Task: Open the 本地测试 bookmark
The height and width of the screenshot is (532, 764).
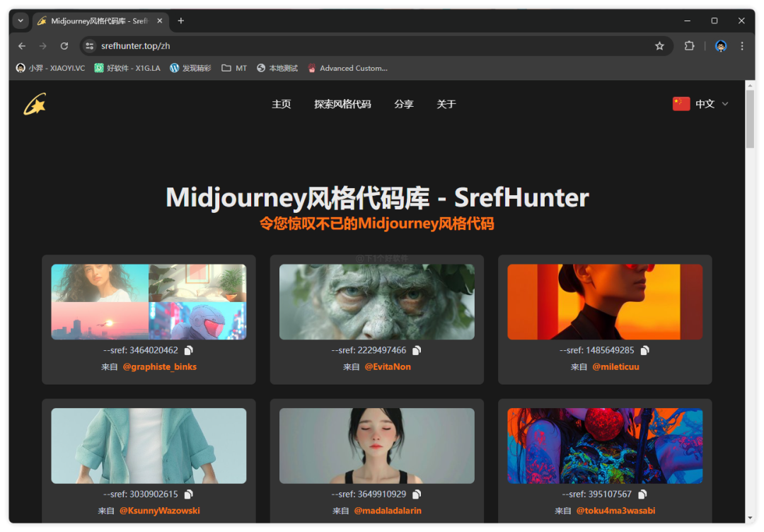Action: click(277, 68)
